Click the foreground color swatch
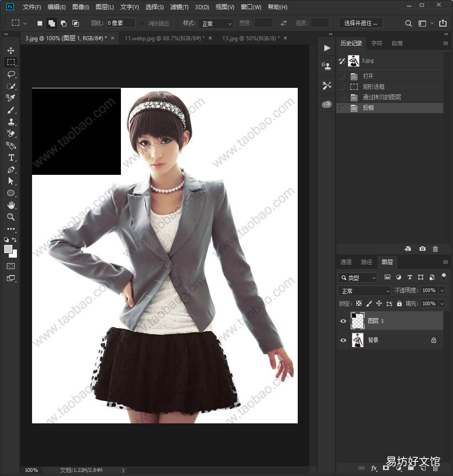The height and width of the screenshot is (476, 453). [8, 249]
